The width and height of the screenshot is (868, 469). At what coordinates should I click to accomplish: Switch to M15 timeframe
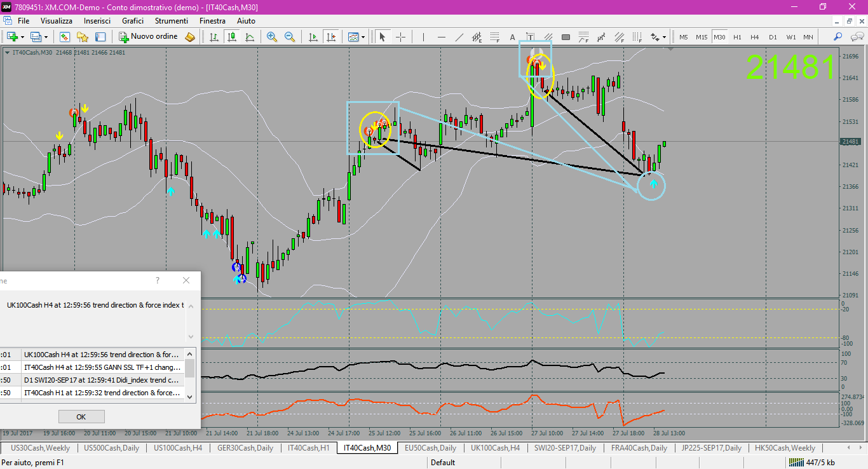(x=702, y=37)
